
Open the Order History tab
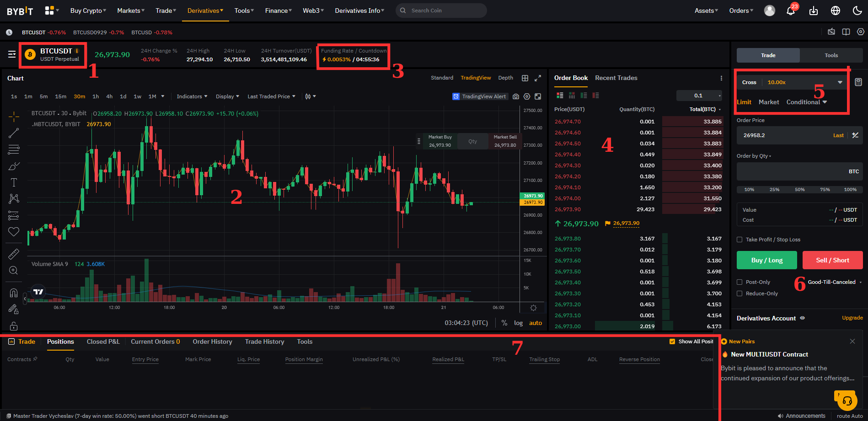[212, 342]
